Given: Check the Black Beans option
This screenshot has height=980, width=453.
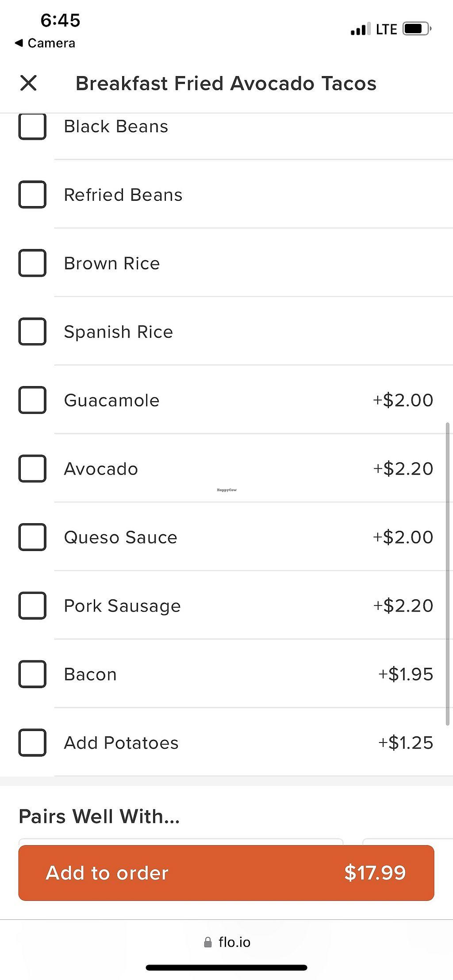Looking at the screenshot, I should (32, 126).
